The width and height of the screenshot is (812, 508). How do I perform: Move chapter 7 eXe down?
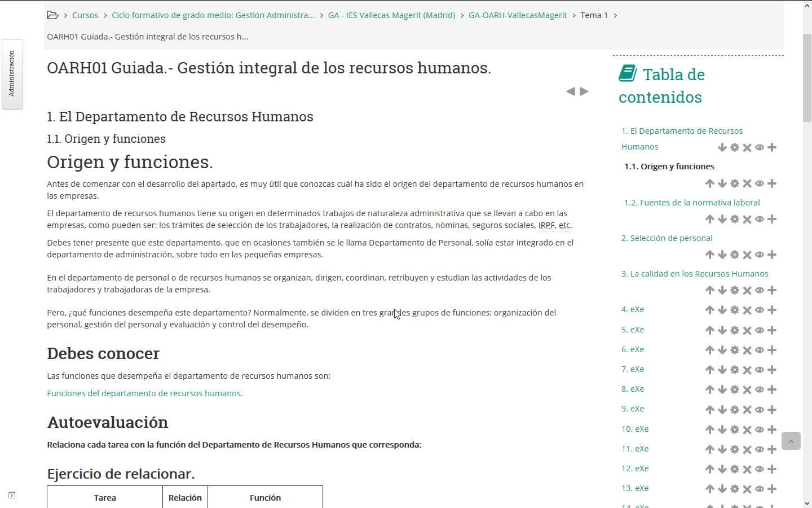(x=722, y=370)
